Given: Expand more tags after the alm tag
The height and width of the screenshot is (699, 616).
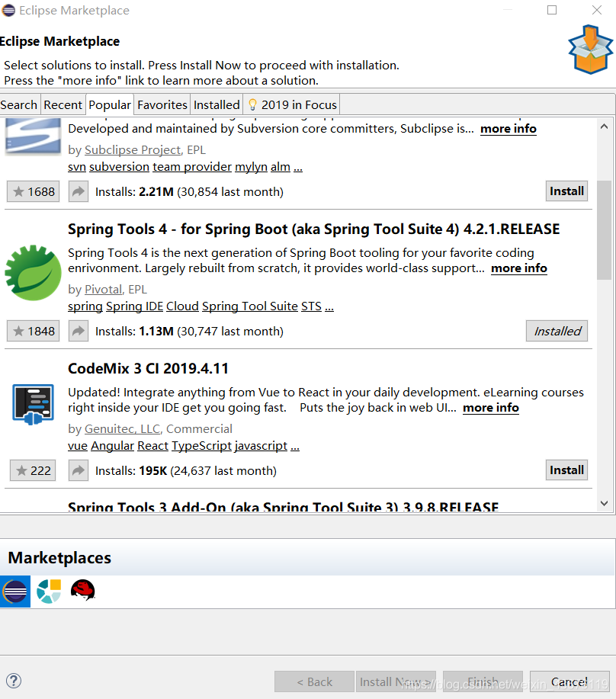Looking at the screenshot, I should 298,168.
